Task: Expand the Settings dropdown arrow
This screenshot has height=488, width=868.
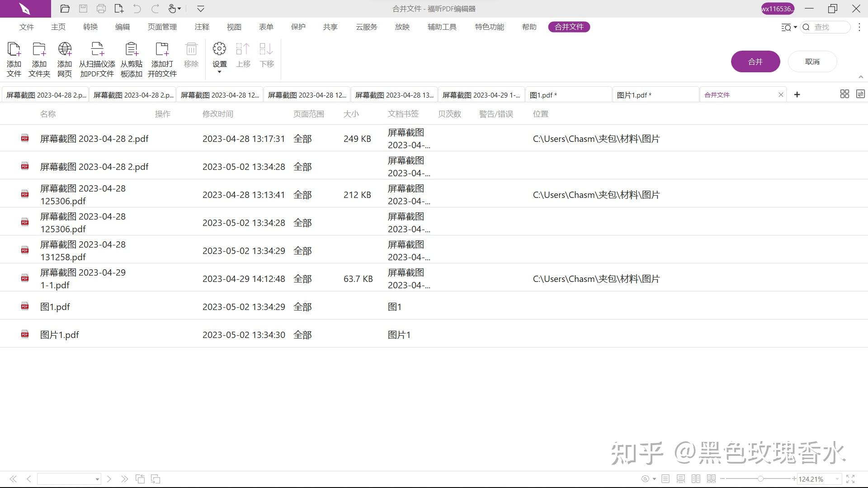Action: pyautogui.click(x=220, y=72)
